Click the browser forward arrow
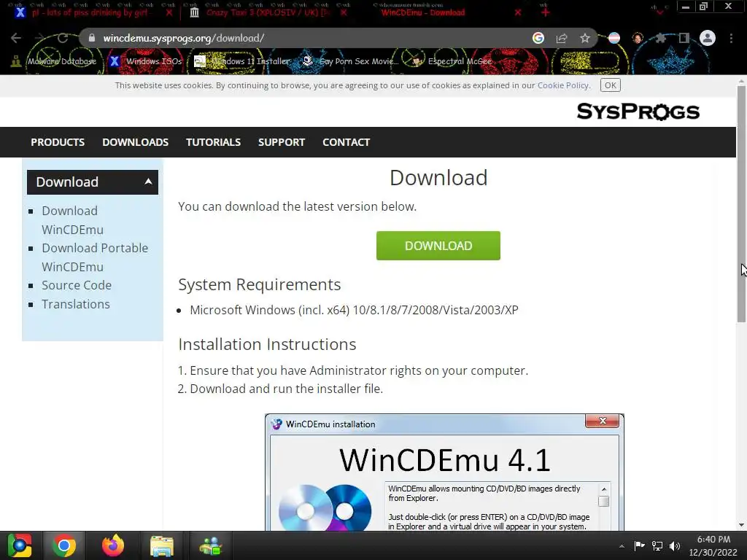Screen dimensions: 747x560 [39, 38]
